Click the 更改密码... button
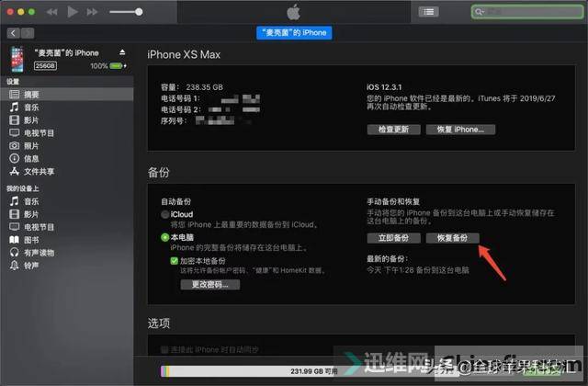Viewport: 588px width, 386px height. [x=210, y=285]
